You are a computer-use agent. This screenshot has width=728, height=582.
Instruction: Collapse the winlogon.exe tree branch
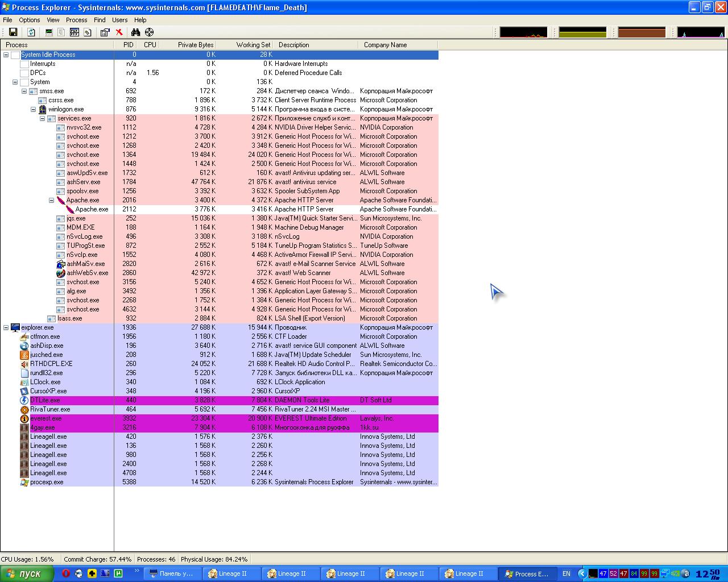click(x=34, y=109)
